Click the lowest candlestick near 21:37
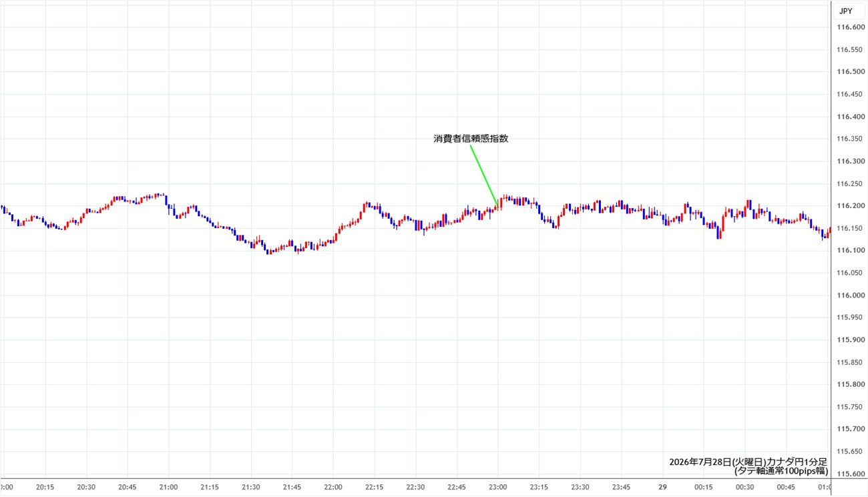The width and height of the screenshot is (868, 497). click(x=268, y=252)
